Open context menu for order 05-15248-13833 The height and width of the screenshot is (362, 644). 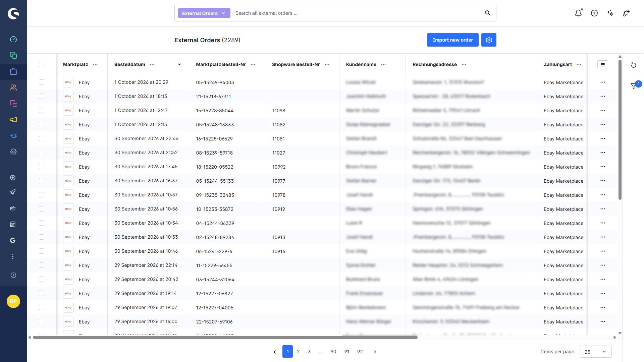click(603, 124)
